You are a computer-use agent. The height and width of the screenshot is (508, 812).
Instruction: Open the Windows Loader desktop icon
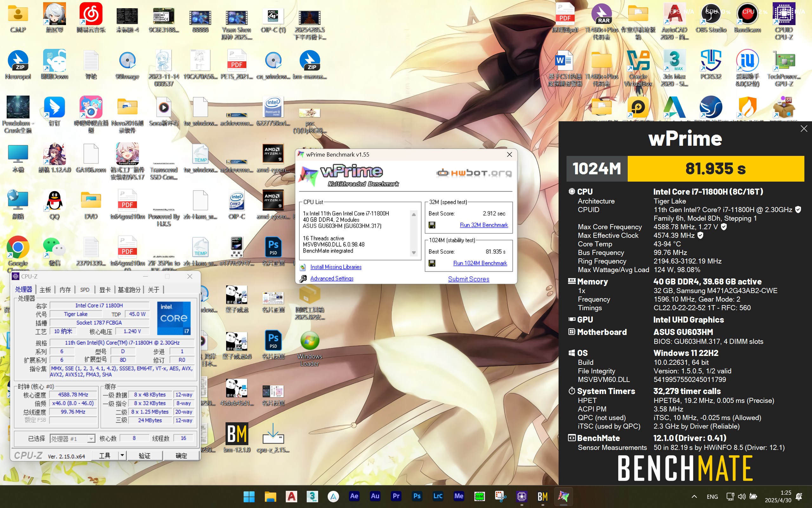tap(309, 348)
